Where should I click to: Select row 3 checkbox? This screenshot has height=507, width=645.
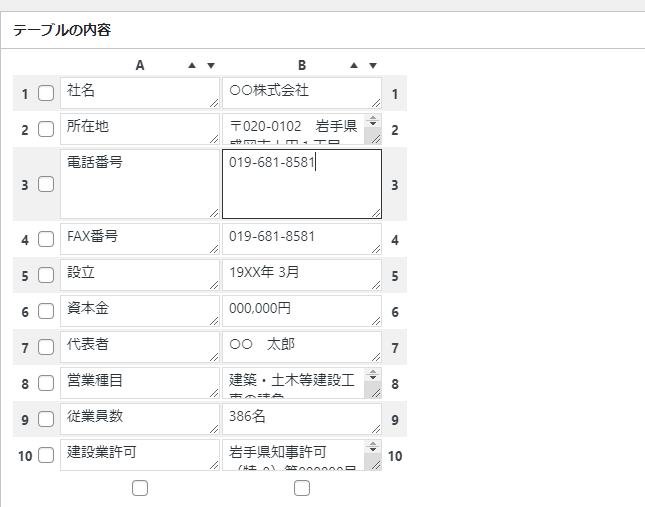[46, 184]
